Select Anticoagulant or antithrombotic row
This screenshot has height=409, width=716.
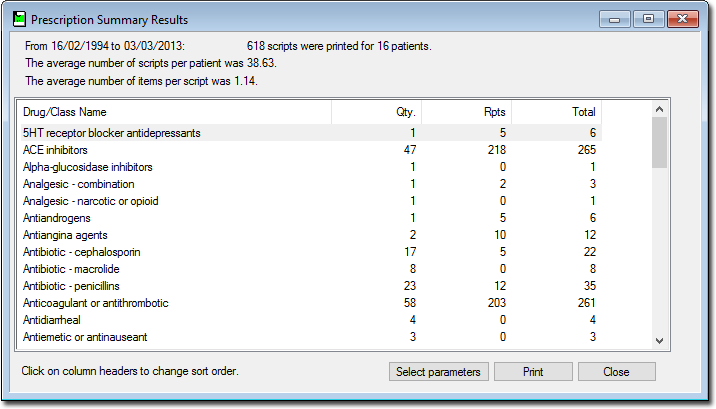pos(311,303)
